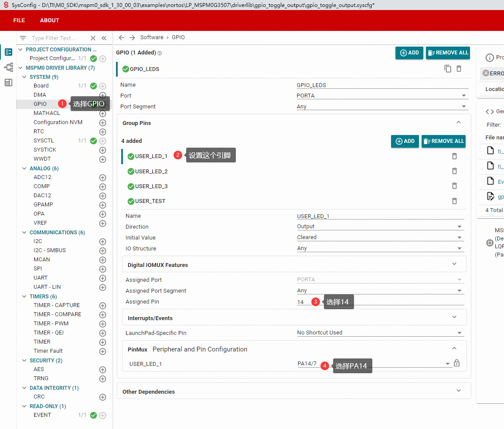The image size is (504, 429).
Task: Expand the Other Dependencies section
Action: click(x=459, y=391)
